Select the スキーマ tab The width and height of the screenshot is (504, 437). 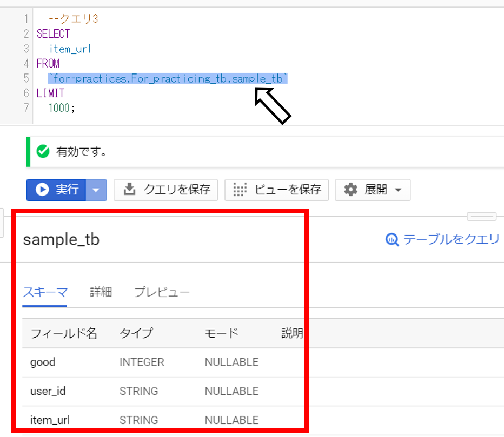pos(45,292)
